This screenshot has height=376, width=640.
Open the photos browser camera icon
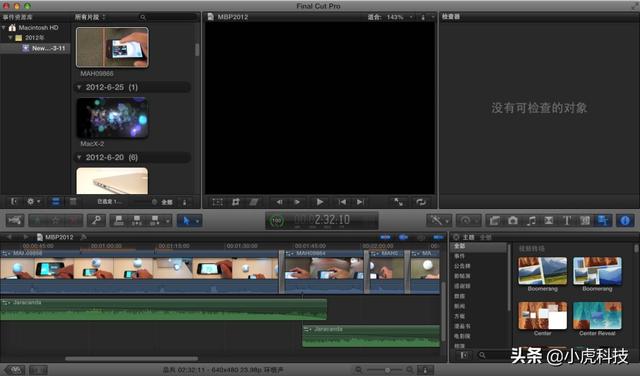click(x=513, y=220)
